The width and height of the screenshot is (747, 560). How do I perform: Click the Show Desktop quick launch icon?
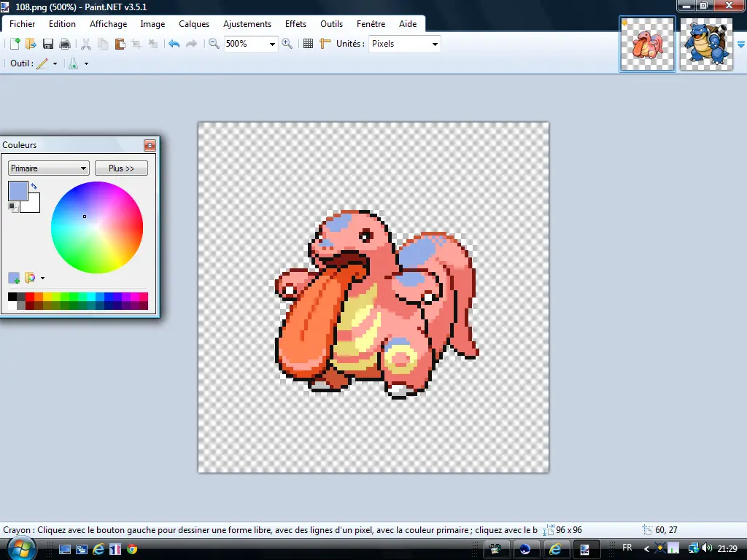[x=65, y=549]
